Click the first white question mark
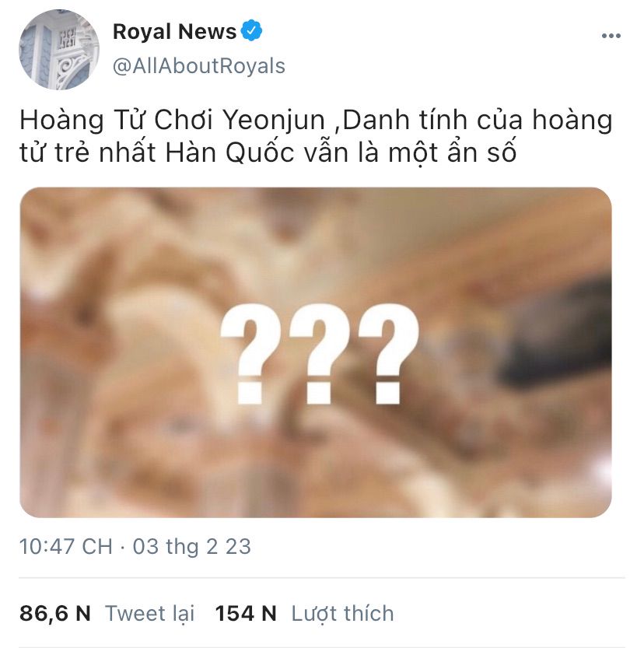 pyautogui.click(x=251, y=354)
